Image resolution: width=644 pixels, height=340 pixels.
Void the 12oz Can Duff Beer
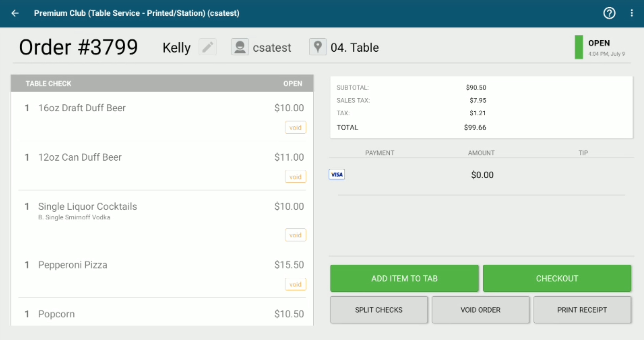[x=295, y=177]
